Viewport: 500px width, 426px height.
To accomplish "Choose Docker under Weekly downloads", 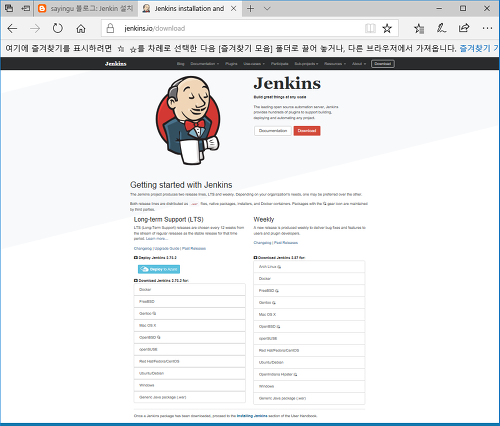I will click(x=309, y=279).
